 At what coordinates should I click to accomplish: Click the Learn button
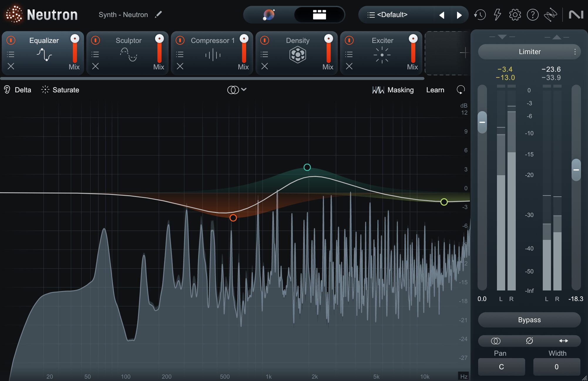tap(435, 90)
